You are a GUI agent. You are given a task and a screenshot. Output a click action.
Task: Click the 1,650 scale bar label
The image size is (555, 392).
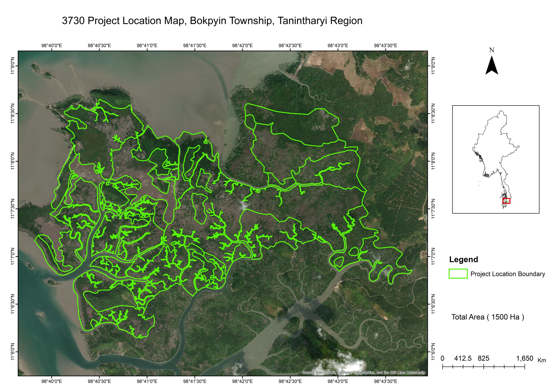click(525, 358)
